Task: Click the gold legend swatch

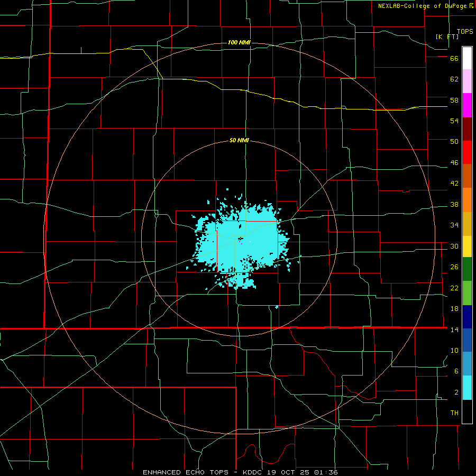Action: (x=467, y=224)
